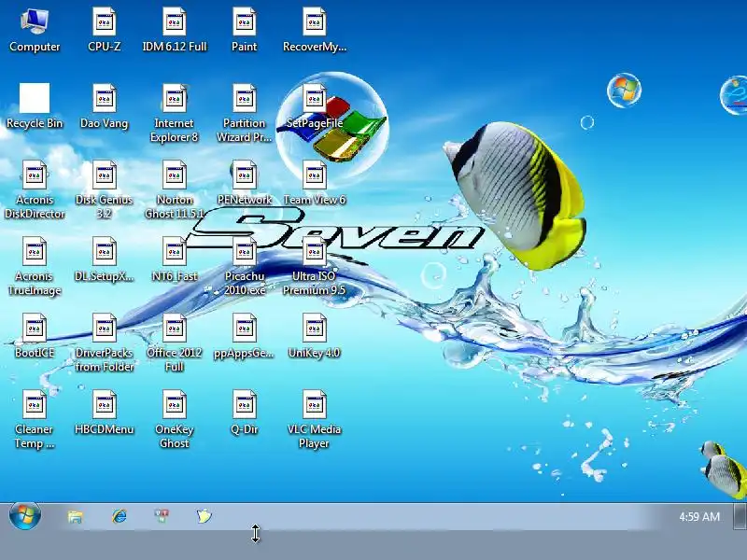Launch Internet Explorer from the taskbar
The width and height of the screenshot is (747, 560).
click(x=120, y=516)
